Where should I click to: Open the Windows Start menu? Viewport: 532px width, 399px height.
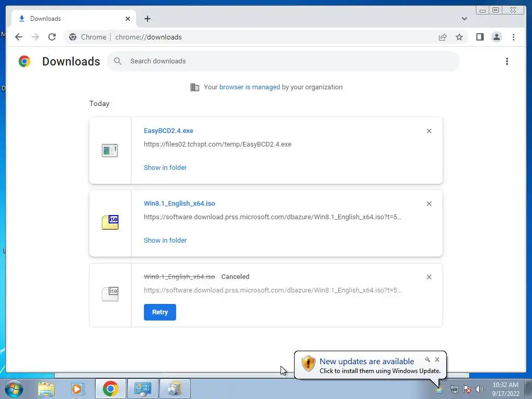click(14, 389)
